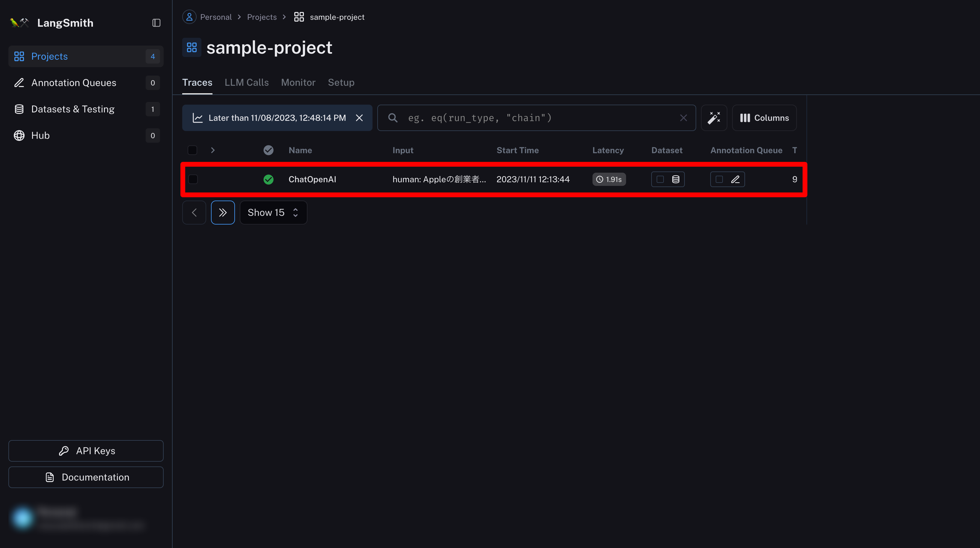Click the magic wand filter icon
This screenshot has height=548, width=980.
point(714,118)
